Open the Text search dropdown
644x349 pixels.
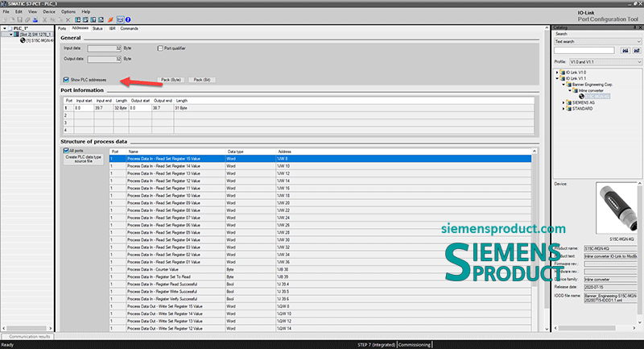point(638,42)
